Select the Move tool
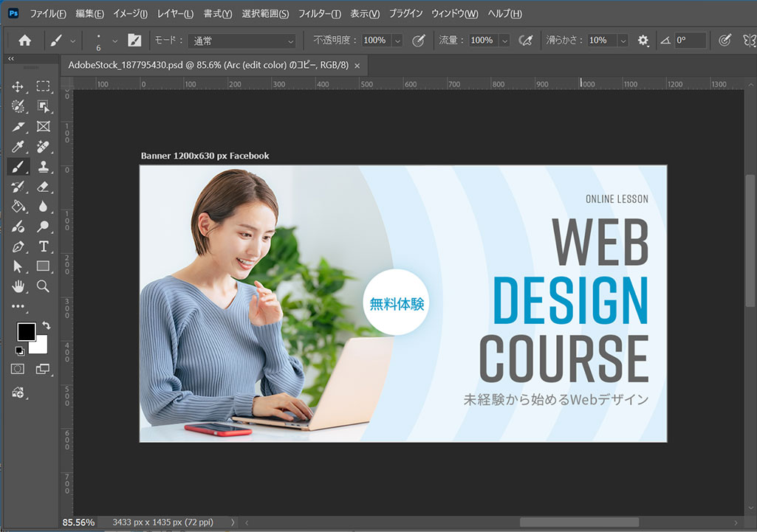 (18, 86)
